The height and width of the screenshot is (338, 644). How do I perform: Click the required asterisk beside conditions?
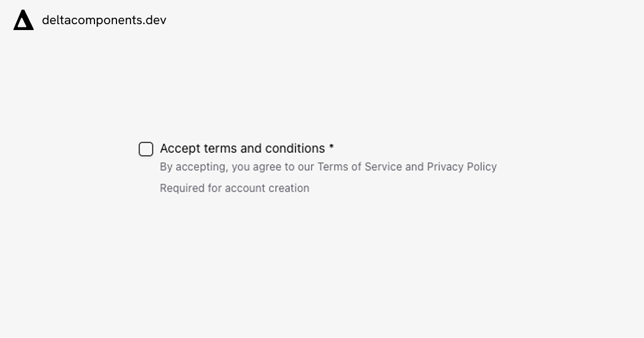[332, 146]
